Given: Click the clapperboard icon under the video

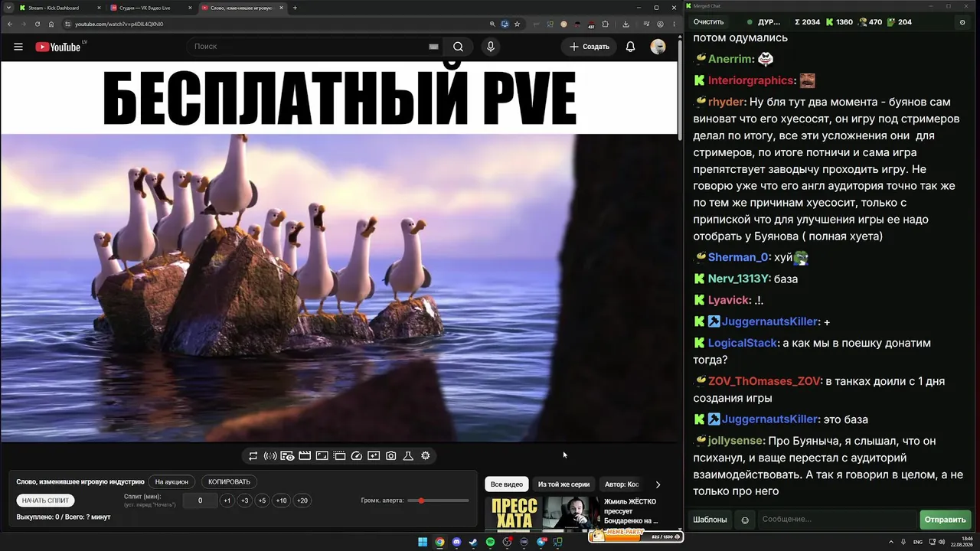Looking at the screenshot, I should 305,456.
